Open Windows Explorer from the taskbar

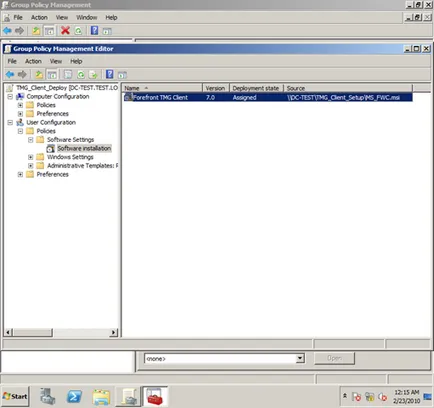point(101,397)
